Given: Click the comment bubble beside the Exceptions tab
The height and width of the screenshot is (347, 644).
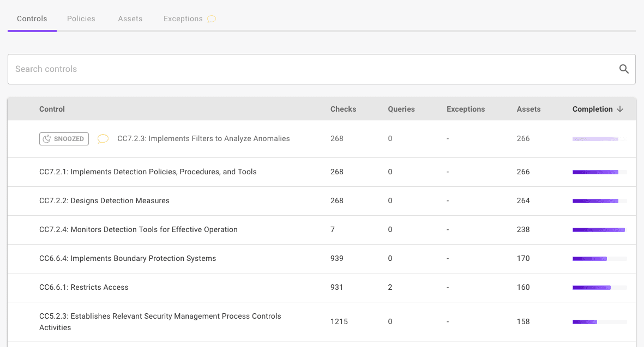Looking at the screenshot, I should tap(212, 18).
